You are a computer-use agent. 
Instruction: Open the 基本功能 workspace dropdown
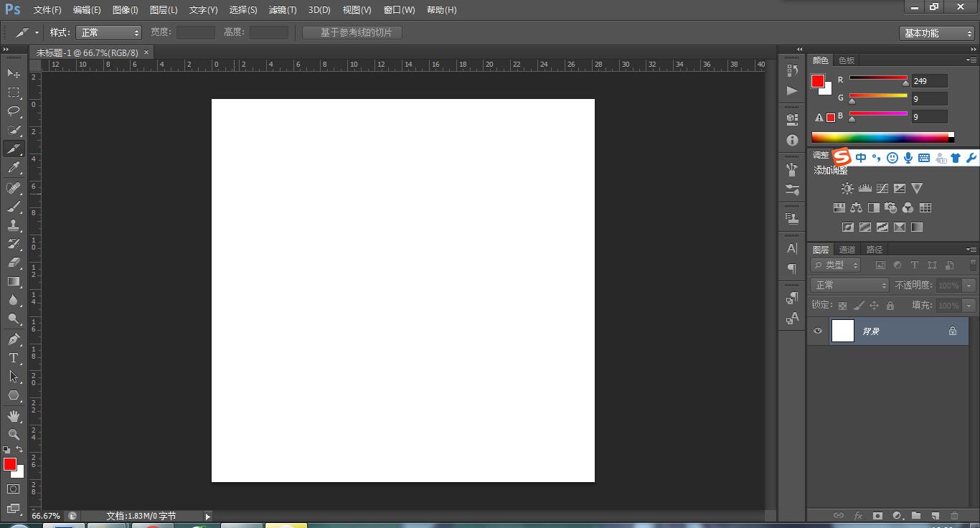tap(937, 34)
